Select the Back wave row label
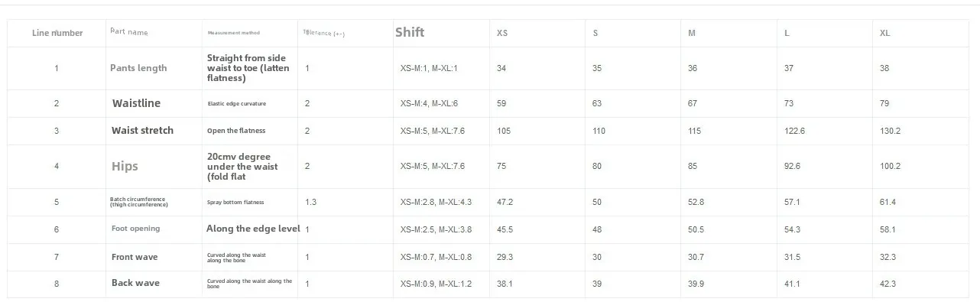 tap(136, 283)
